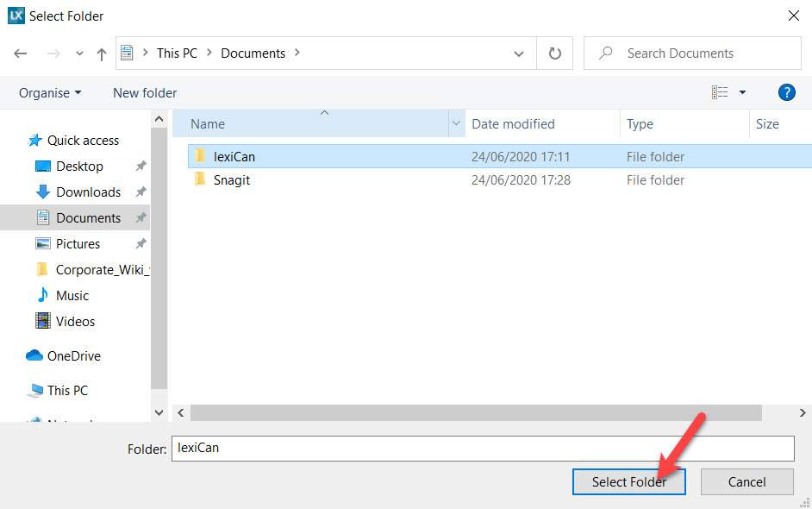
Task: Expand the Organise dropdown menu
Action: point(50,92)
